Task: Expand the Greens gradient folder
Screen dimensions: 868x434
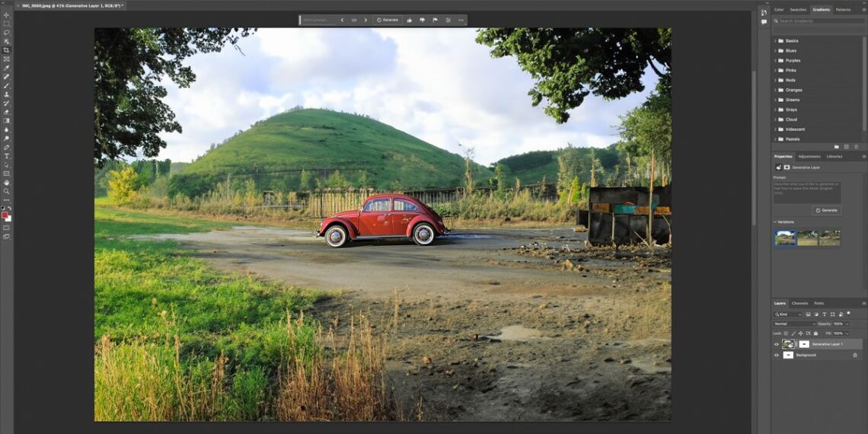Action: pyautogui.click(x=775, y=100)
